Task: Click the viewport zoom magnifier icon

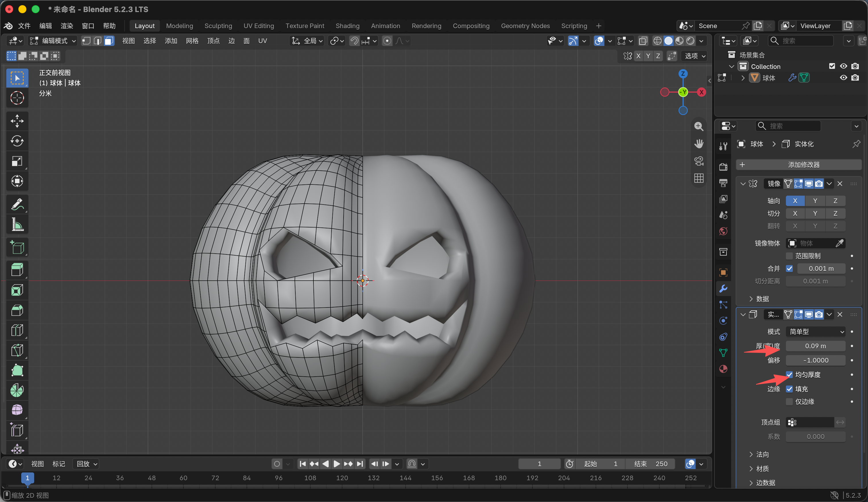Action: coord(699,127)
